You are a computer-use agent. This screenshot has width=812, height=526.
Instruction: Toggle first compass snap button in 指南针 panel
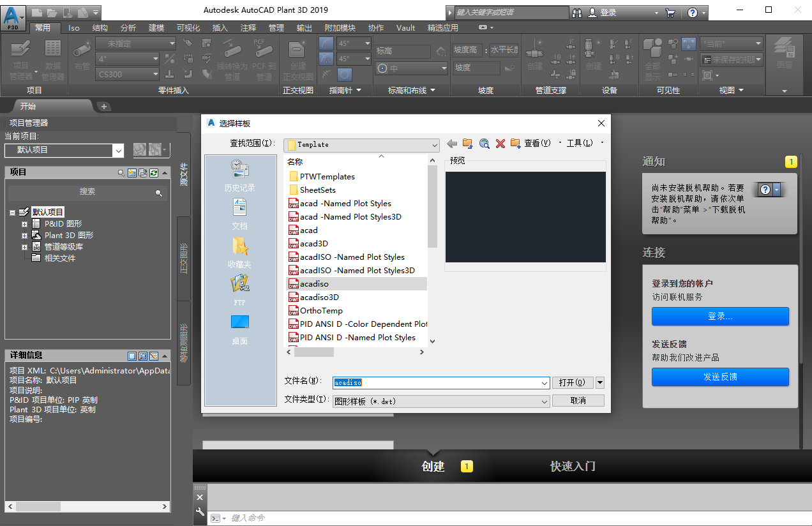(x=326, y=43)
